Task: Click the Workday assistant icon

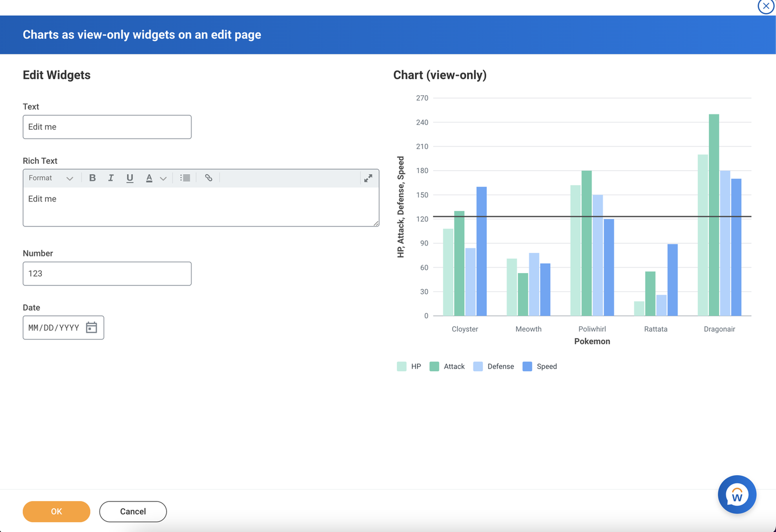Action: [737, 494]
